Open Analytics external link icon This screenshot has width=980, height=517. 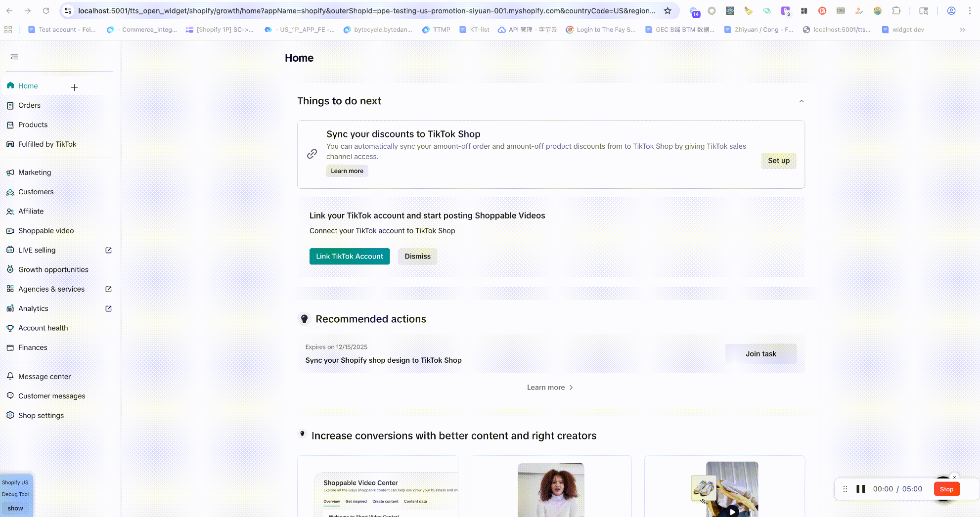[x=108, y=308]
